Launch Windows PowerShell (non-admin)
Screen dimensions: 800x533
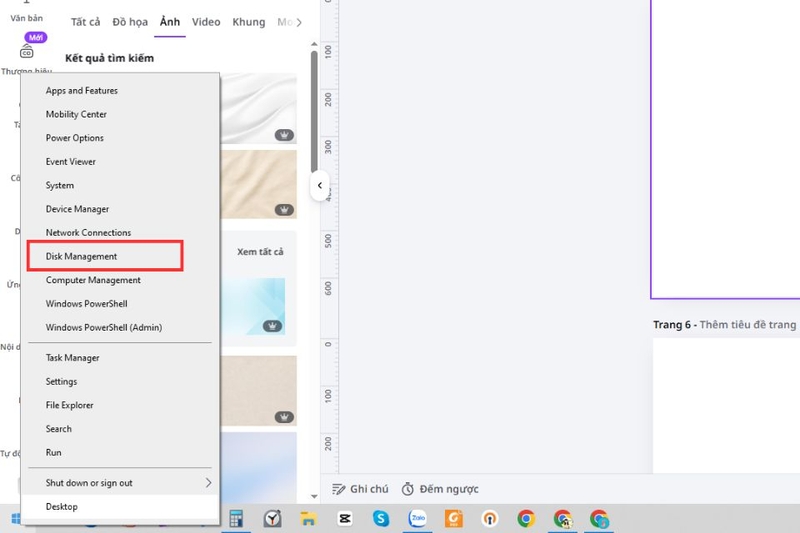tap(86, 303)
